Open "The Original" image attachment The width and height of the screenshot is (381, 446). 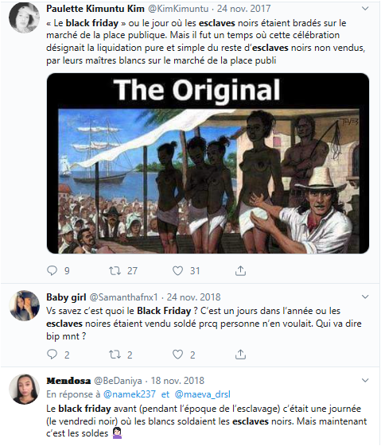[x=208, y=163]
